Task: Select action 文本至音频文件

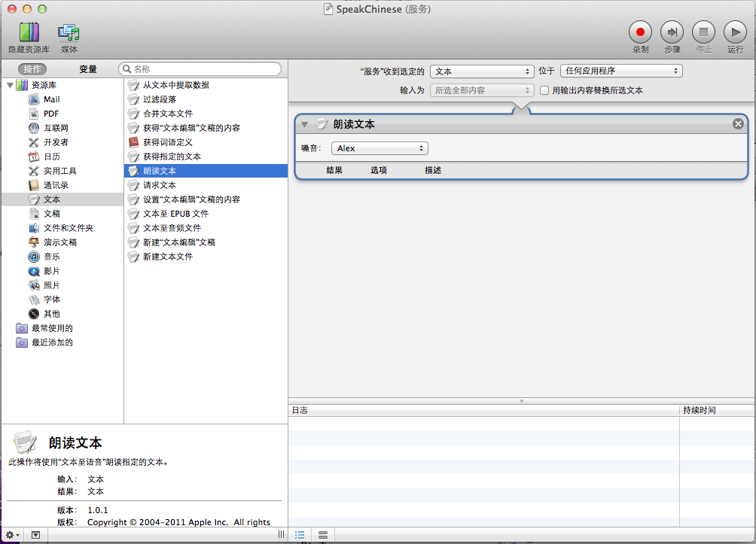Action: point(206,228)
